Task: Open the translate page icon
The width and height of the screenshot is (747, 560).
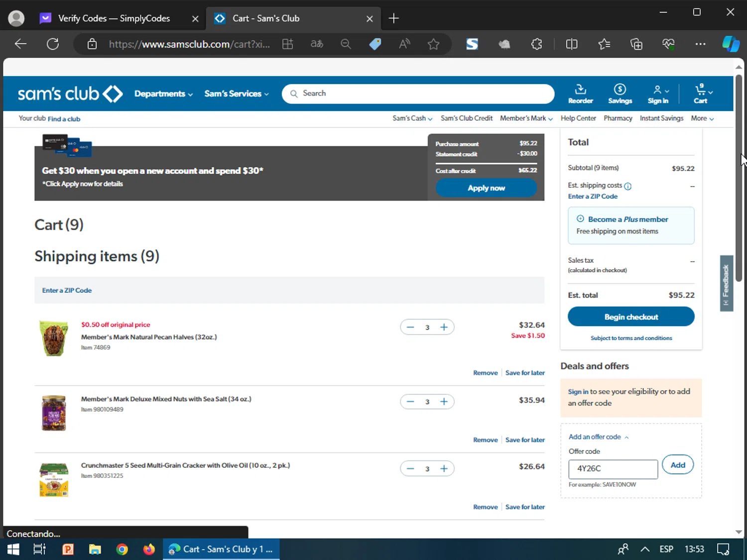Action: pos(317,44)
